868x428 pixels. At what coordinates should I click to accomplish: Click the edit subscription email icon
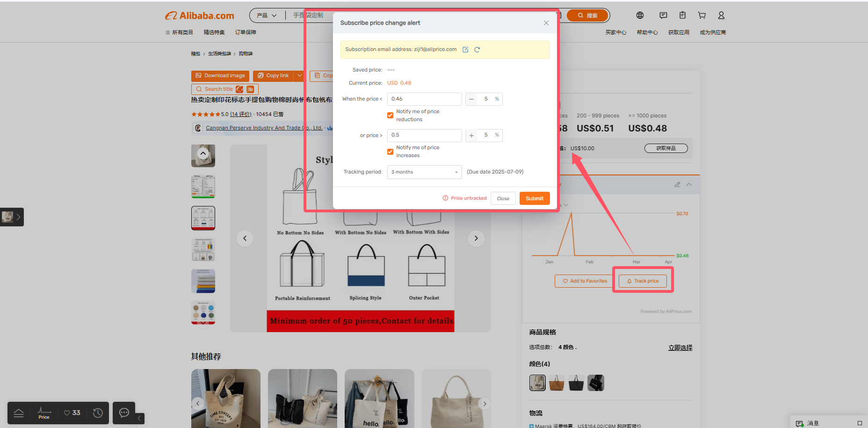coord(465,50)
